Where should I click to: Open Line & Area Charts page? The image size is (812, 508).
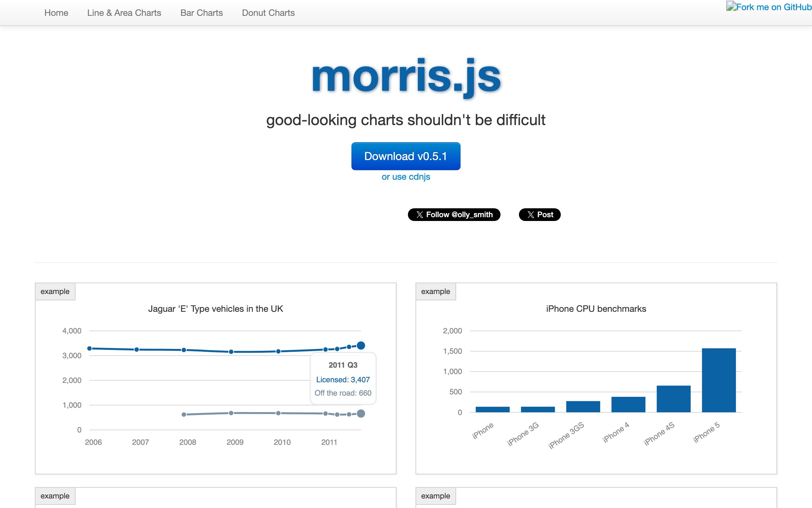tap(124, 13)
